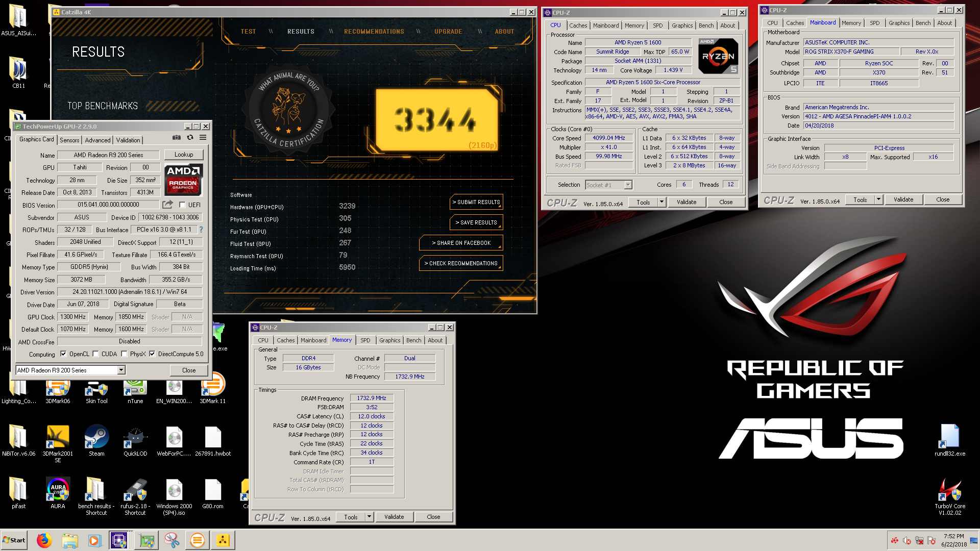Click the Bus Interface question mark icon

click(201, 230)
